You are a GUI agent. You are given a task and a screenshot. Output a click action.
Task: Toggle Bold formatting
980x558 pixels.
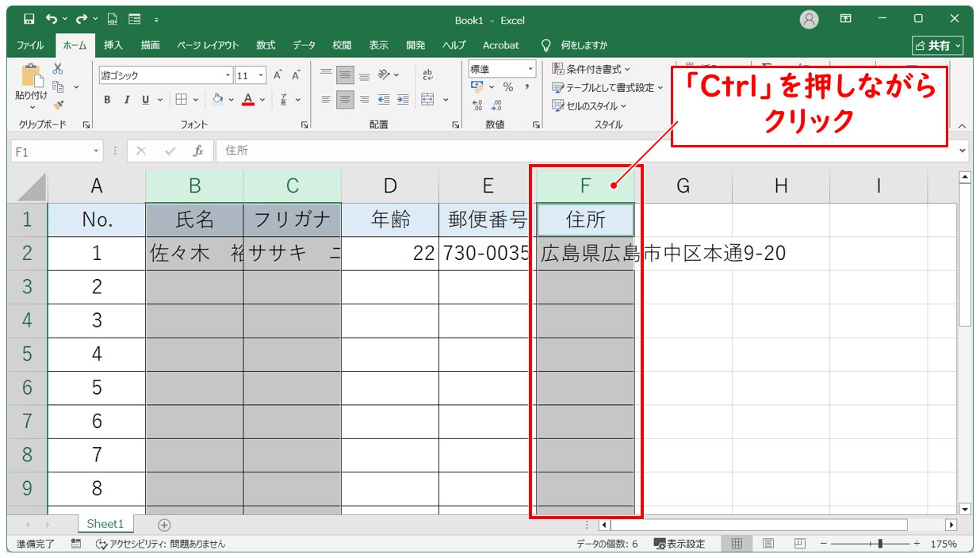click(107, 100)
